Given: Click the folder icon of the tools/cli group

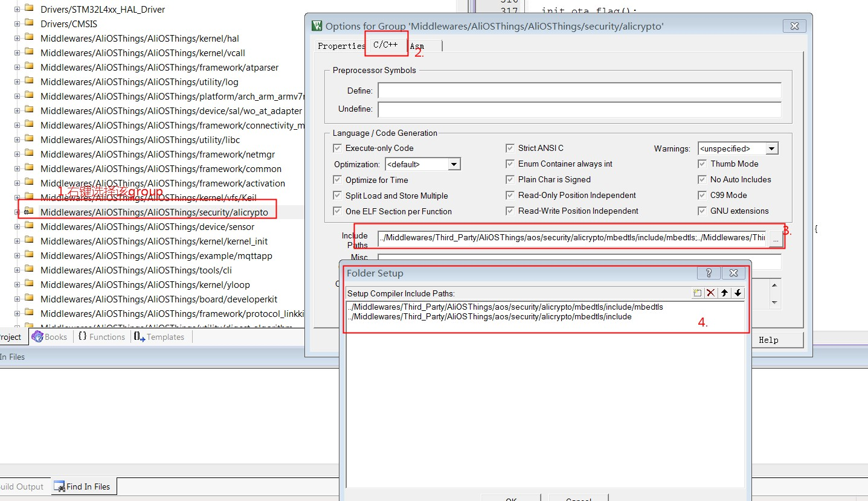Looking at the screenshot, I should coord(28,270).
